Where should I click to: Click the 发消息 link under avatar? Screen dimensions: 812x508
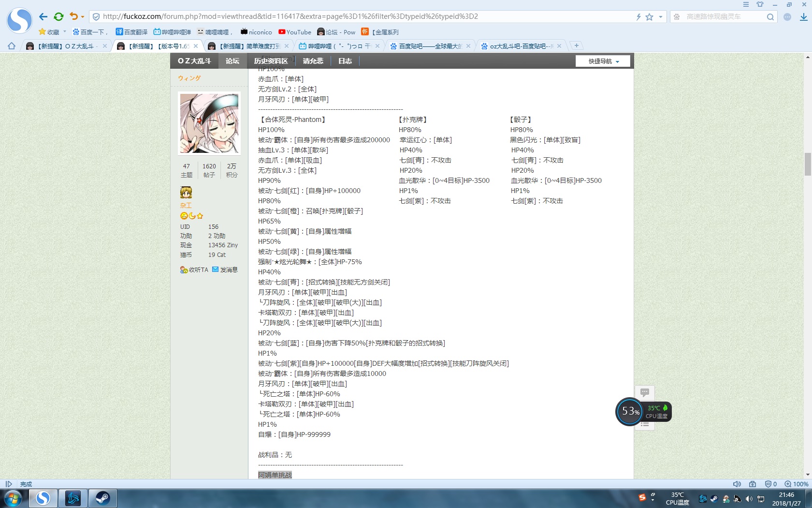point(225,269)
